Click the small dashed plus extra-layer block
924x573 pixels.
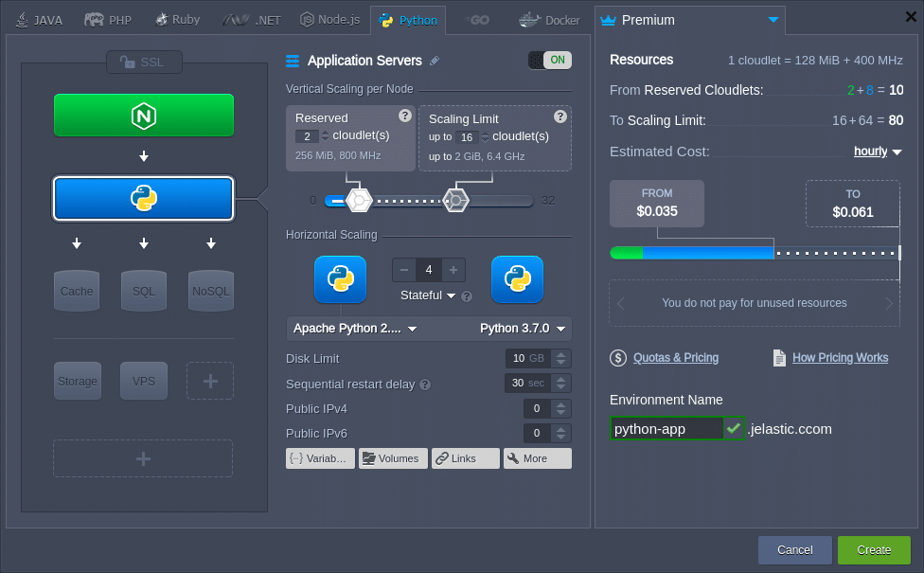(210, 381)
